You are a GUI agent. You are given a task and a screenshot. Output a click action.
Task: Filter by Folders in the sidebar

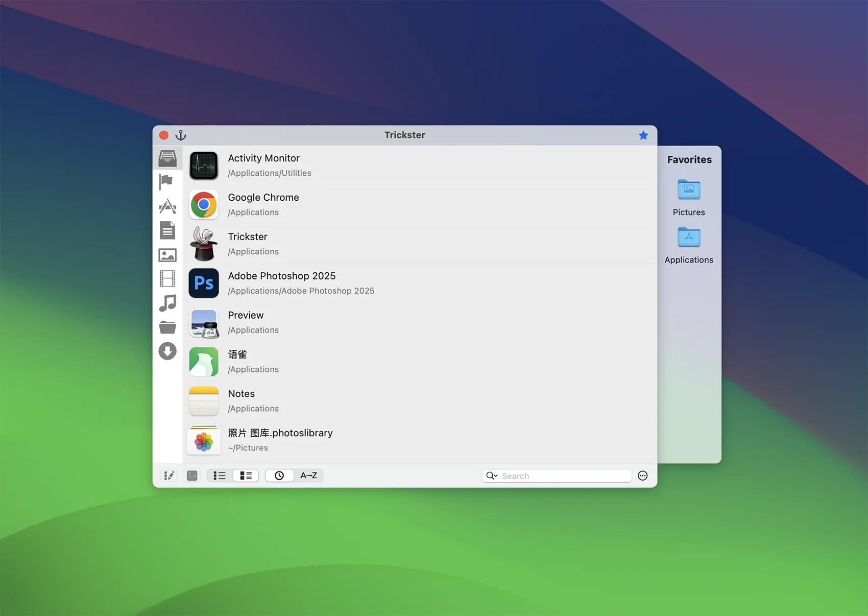tap(167, 327)
